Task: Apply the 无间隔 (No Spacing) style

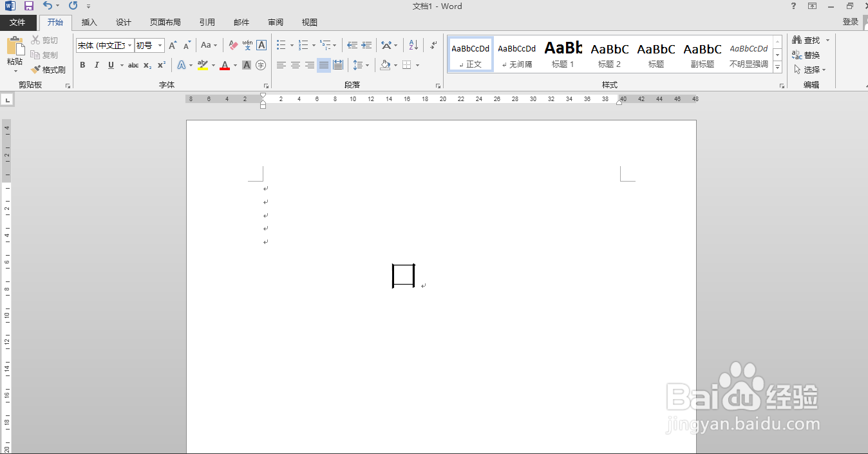Action: pos(516,54)
